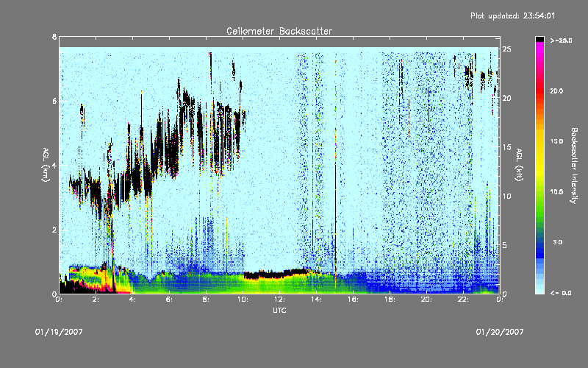Click the 'Ceilometer Backscatter' plot title
Image resolution: width=588 pixels, height=368 pixels.
point(279,31)
